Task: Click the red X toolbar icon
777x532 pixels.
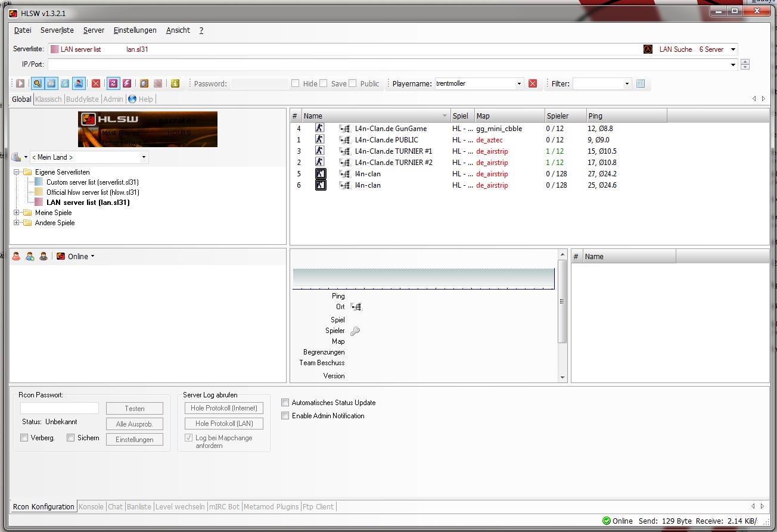Action: click(x=95, y=84)
